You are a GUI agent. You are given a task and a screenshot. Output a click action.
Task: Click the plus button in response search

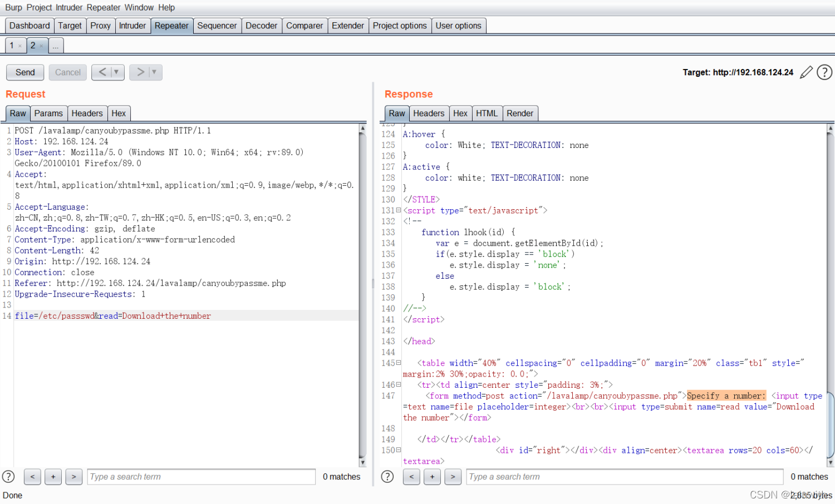pos(432,477)
